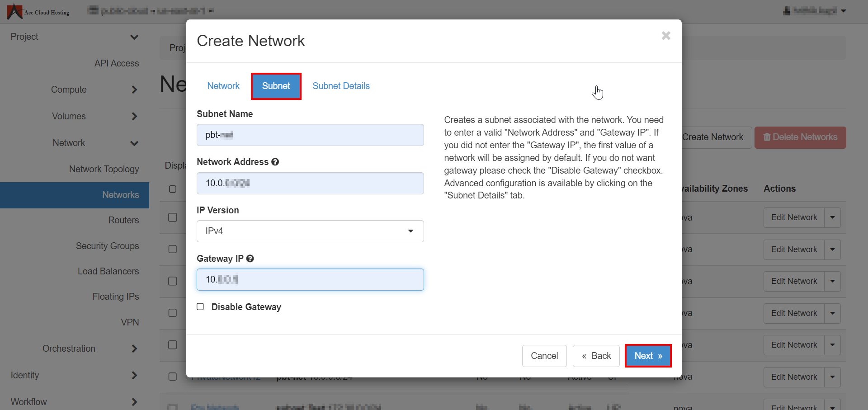868x410 pixels.
Task: Close the Create Network dialog
Action: click(x=665, y=36)
